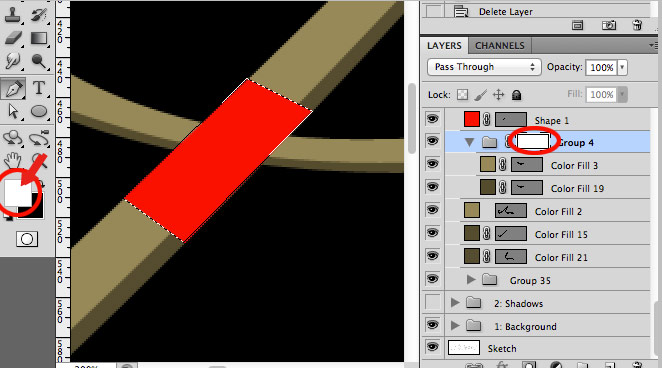Click the link icon on Color Fill 15
The image size is (662, 368).
pos(487,233)
